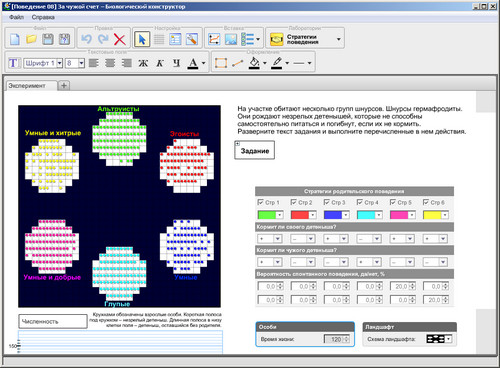Open the Справка menu
500x368 pixels.
(43, 17)
